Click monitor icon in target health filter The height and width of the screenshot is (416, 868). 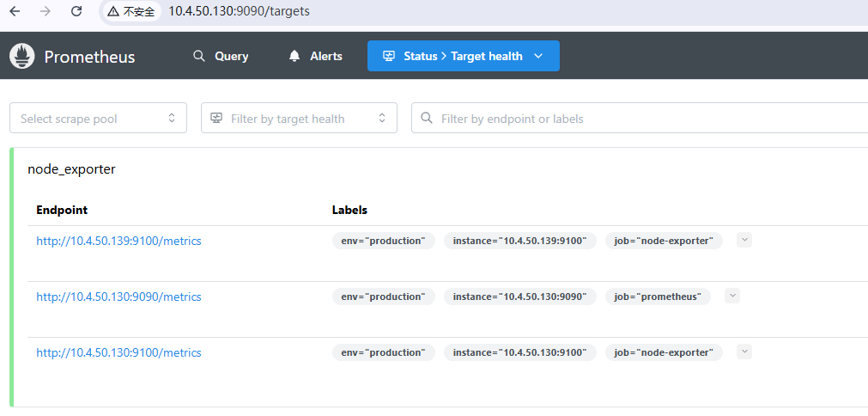pos(216,118)
